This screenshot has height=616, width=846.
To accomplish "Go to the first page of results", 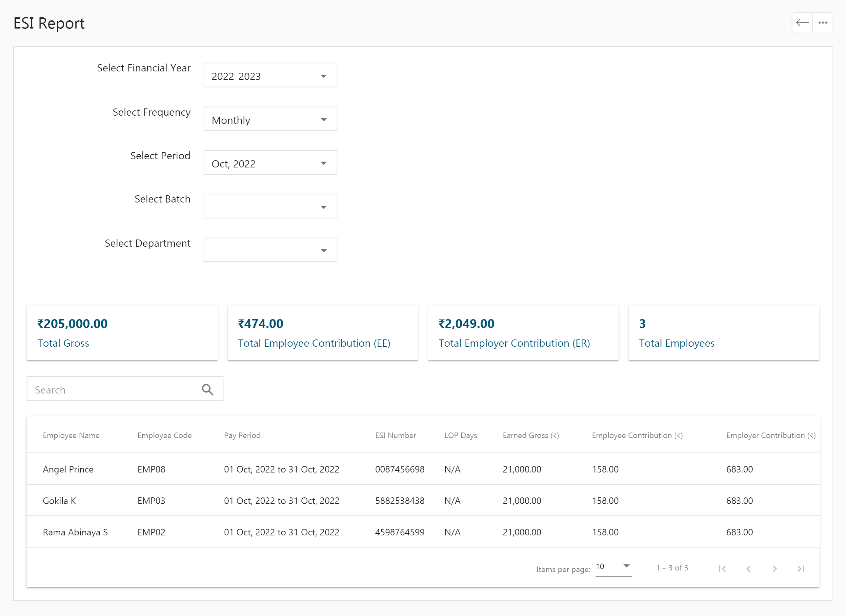I will pyautogui.click(x=722, y=568).
